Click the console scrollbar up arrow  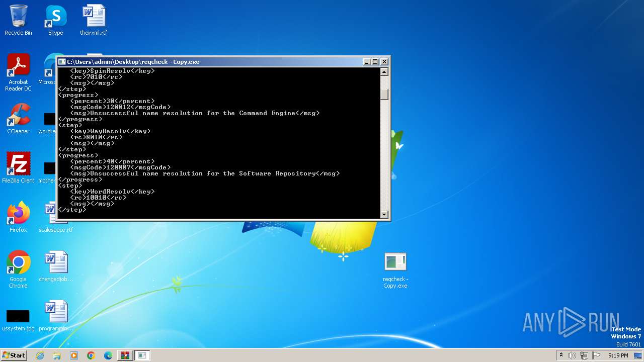384,72
